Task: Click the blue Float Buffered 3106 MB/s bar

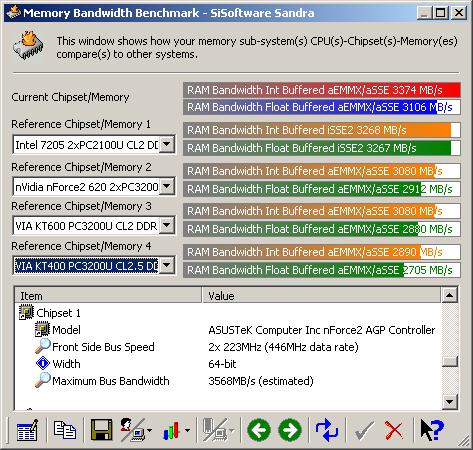Action: click(x=322, y=107)
